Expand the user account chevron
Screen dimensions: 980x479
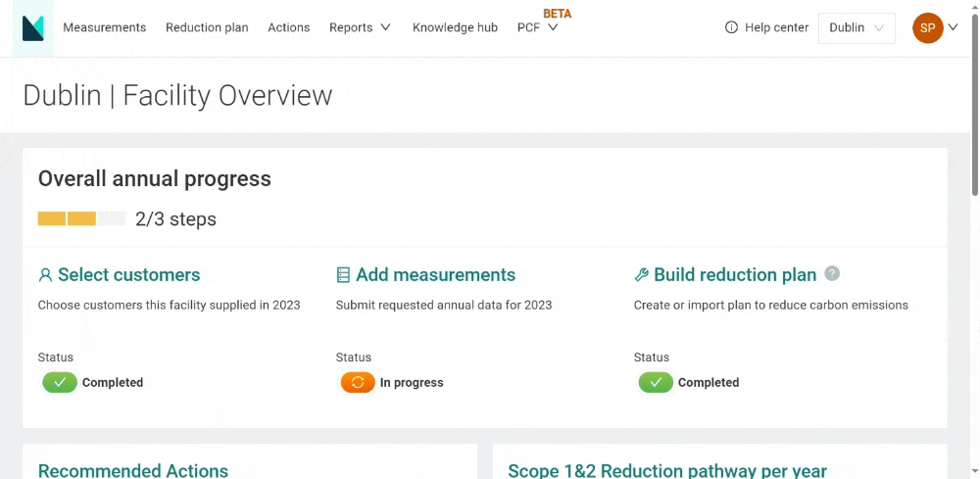click(x=954, y=26)
